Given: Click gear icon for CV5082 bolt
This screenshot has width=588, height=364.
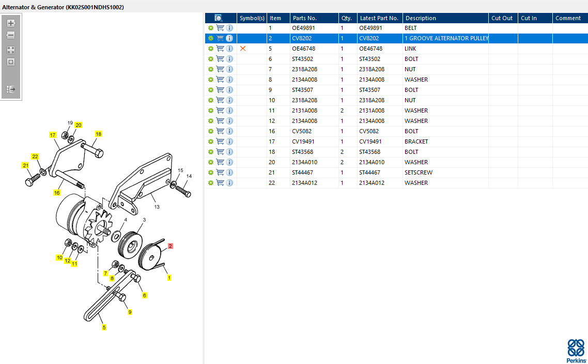Looking at the screenshot, I should pos(211,131).
